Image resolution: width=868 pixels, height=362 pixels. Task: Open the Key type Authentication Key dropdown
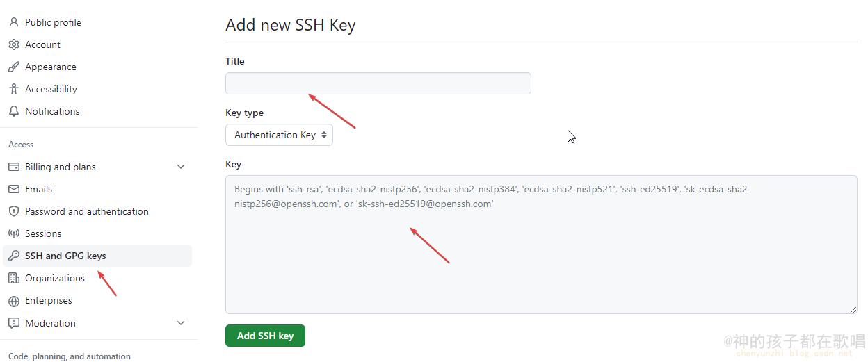279,135
